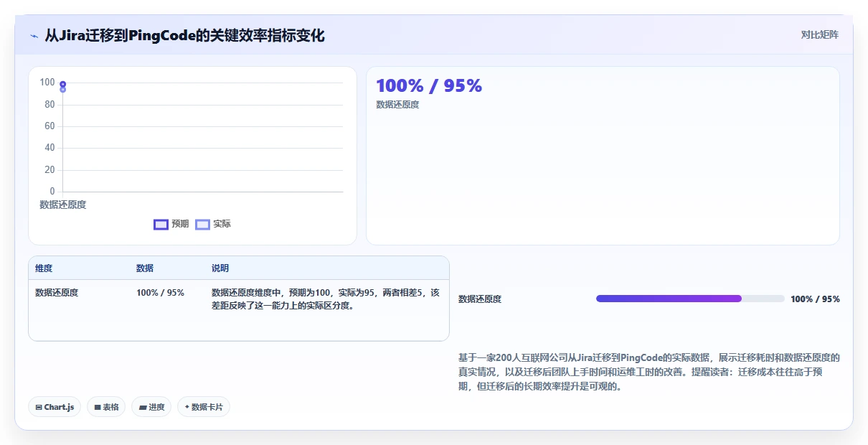Click the page title 从Jira迁移到PingCode的关键效率指标变化
This screenshot has width=868, height=445.
(x=185, y=35)
